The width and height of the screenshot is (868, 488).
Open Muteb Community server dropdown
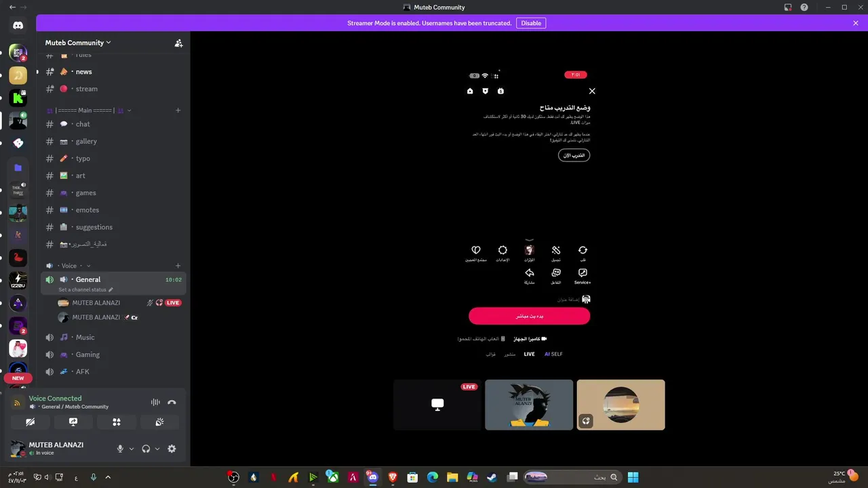point(78,43)
